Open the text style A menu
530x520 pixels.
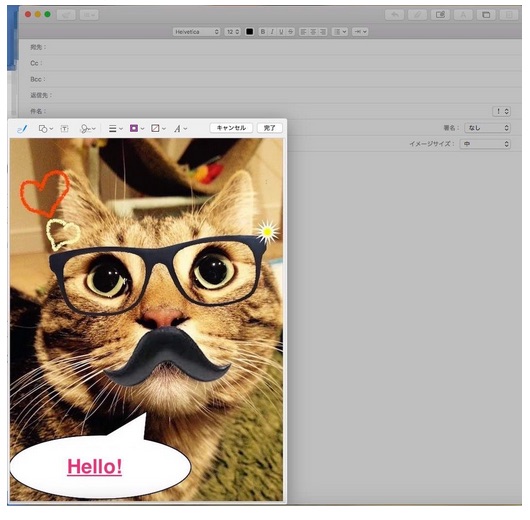pyautogui.click(x=180, y=129)
